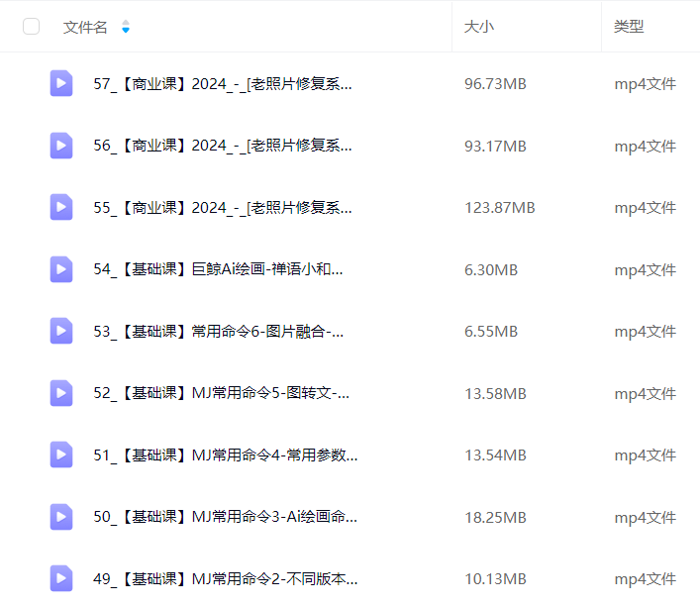The height and width of the screenshot is (606, 700).
Task: Click the 大小 column header
Action: tap(479, 27)
